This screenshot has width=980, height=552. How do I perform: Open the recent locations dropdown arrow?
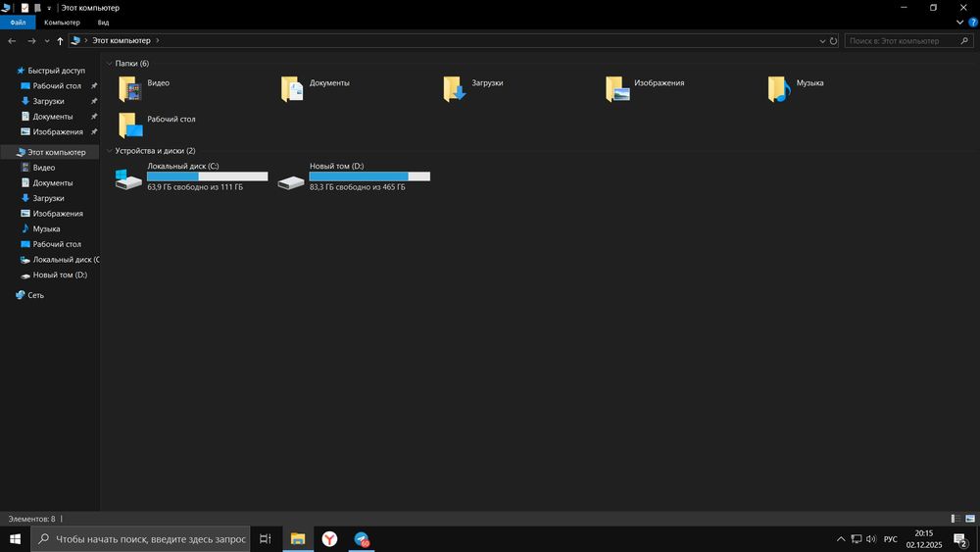coord(47,40)
